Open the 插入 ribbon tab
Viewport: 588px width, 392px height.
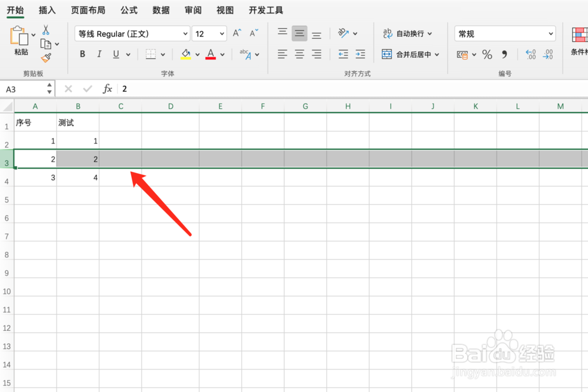coord(47,10)
